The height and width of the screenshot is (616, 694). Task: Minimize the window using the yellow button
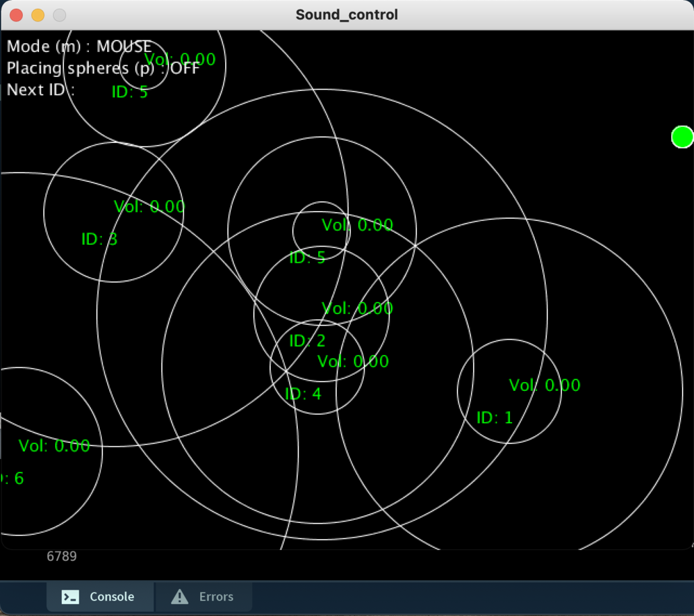[x=38, y=15]
